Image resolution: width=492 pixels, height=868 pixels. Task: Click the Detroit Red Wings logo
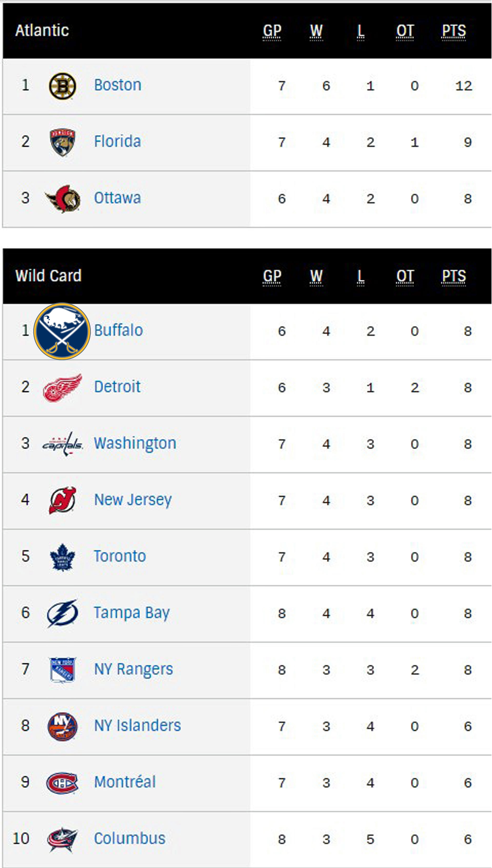point(63,387)
